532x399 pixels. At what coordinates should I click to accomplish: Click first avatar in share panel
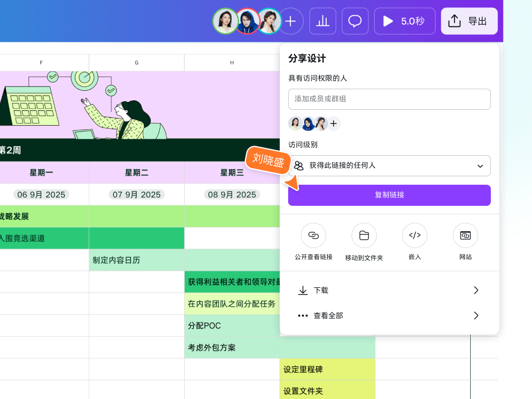[x=295, y=123]
